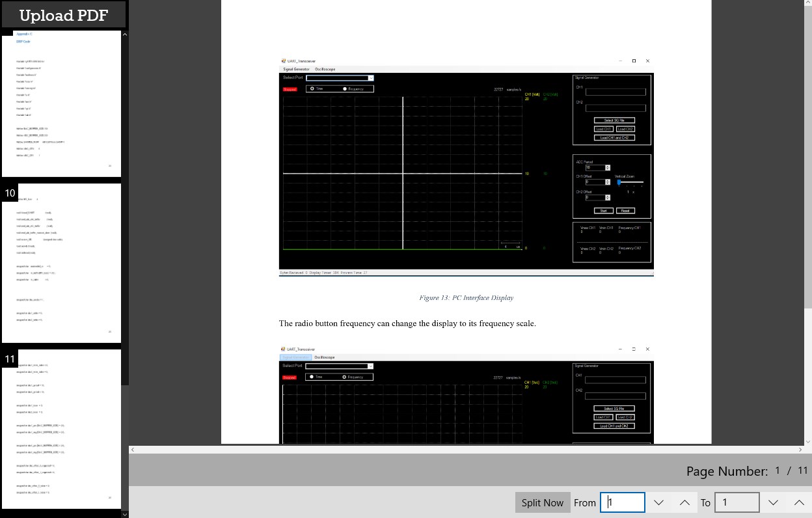Image resolution: width=812 pixels, height=518 pixels.
Task: Adjust the Vertical Zoom slider
Action: (x=619, y=182)
